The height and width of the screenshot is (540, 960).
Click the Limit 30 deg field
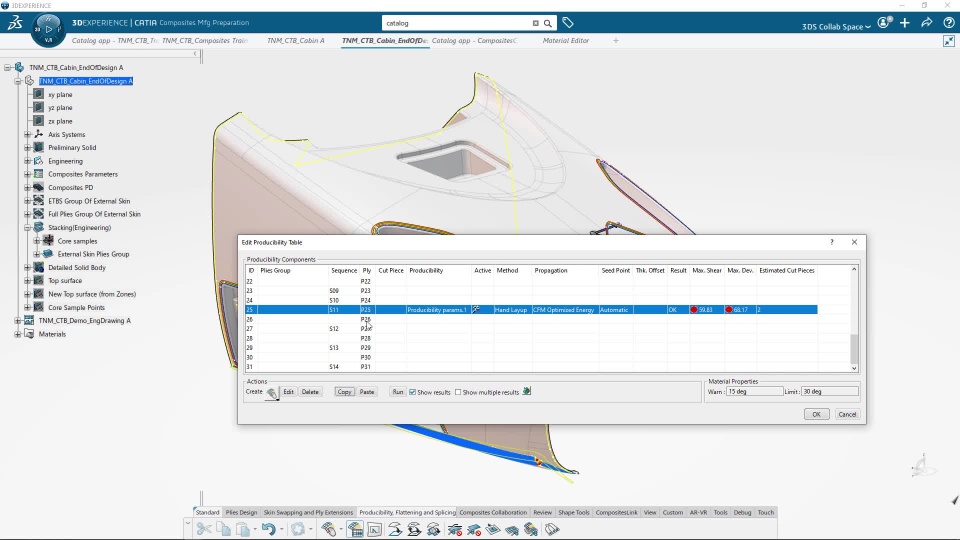[830, 391]
